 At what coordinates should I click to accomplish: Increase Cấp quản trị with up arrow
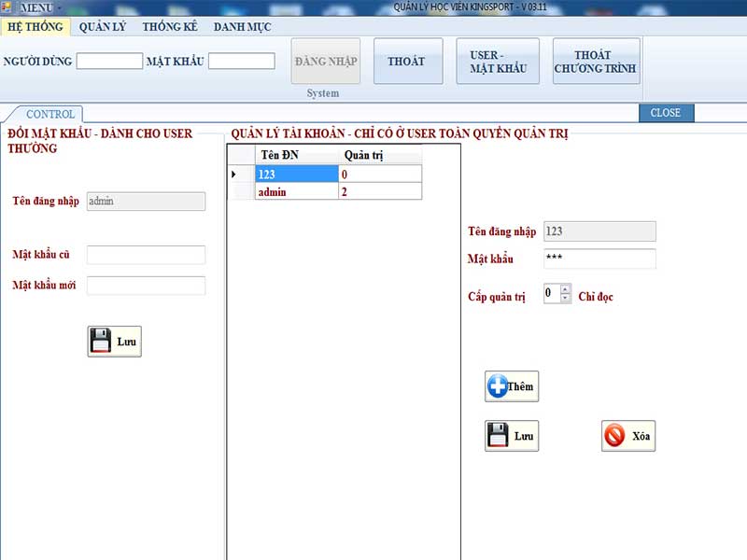565,289
